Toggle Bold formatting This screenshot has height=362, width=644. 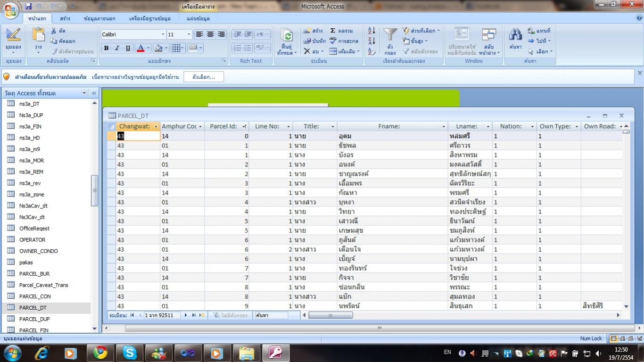(x=106, y=48)
